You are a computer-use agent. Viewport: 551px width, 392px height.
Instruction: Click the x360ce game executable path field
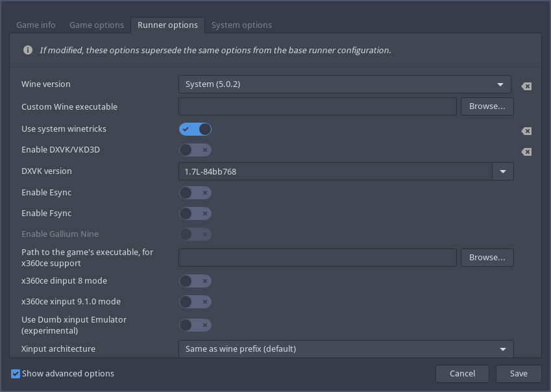[317, 258]
